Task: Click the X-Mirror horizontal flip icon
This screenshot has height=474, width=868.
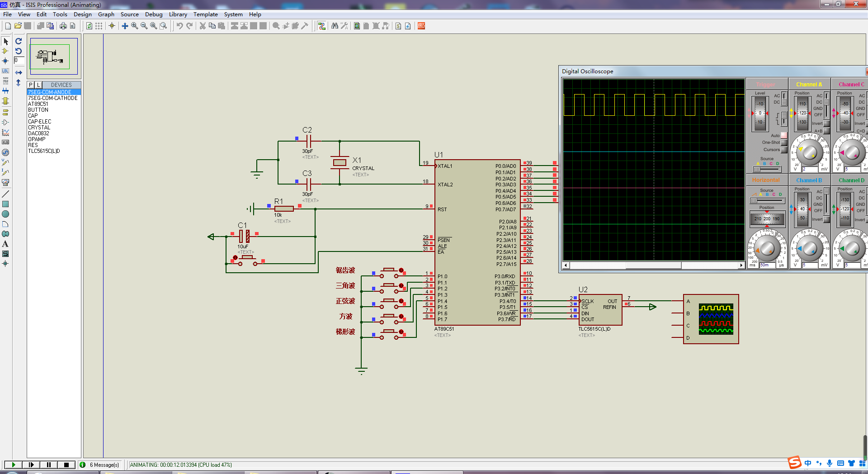Action: click(19, 72)
